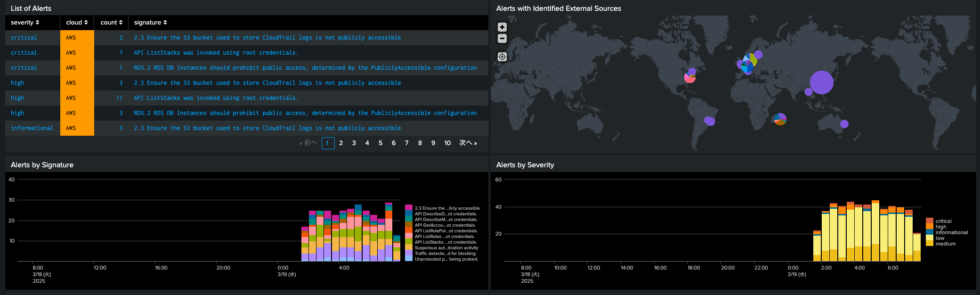Select the low legend entry
The height and width of the screenshot is (295, 980).
click(940, 238)
